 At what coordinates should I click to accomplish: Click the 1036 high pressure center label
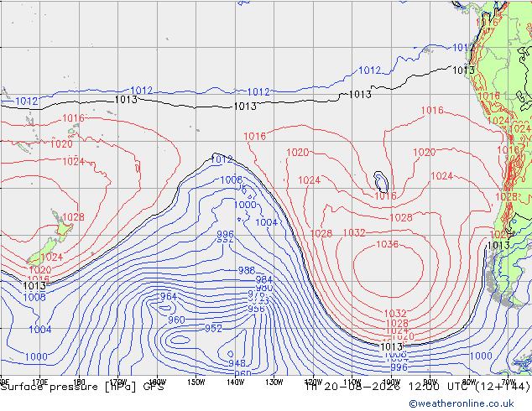point(387,244)
